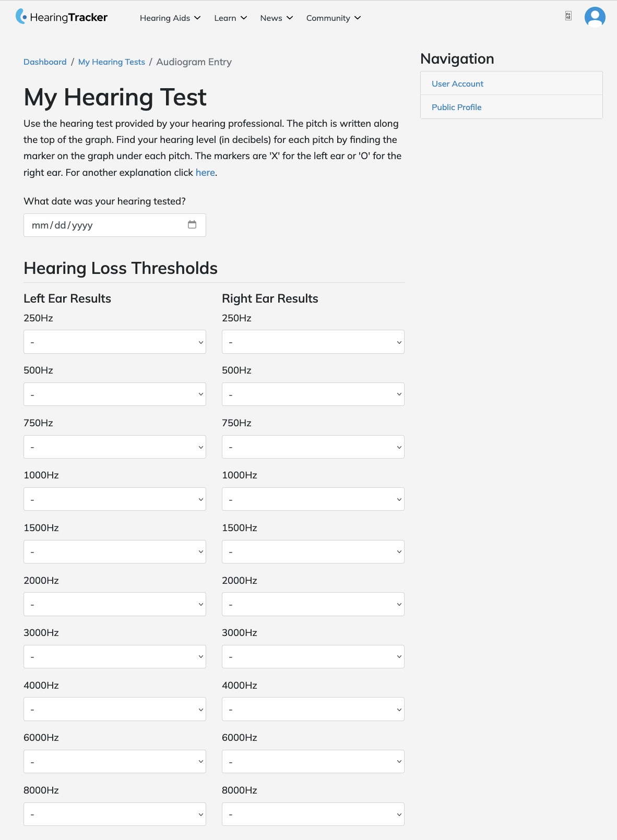Open the Right Ear 2000Hz dropdown
This screenshot has height=840, width=617.
click(x=313, y=604)
